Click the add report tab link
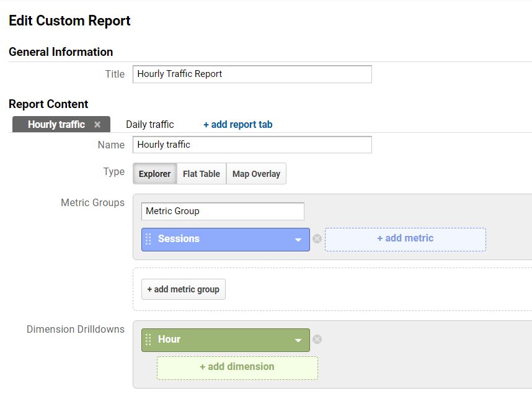532x401 pixels. tap(237, 124)
